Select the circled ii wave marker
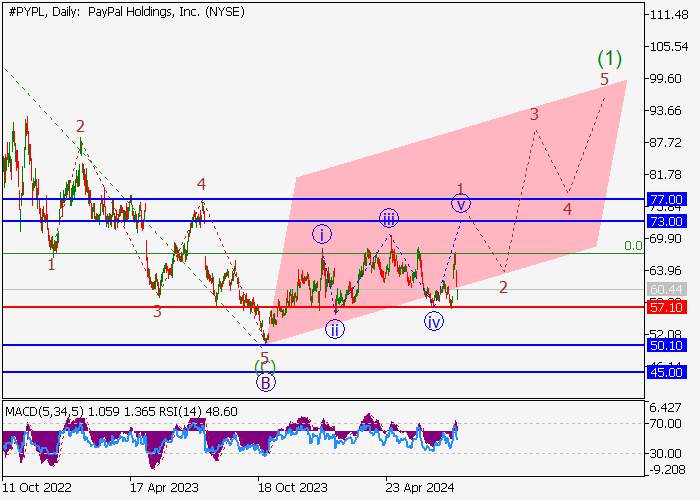This screenshot has width=700, height=500. pyautogui.click(x=335, y=329)
